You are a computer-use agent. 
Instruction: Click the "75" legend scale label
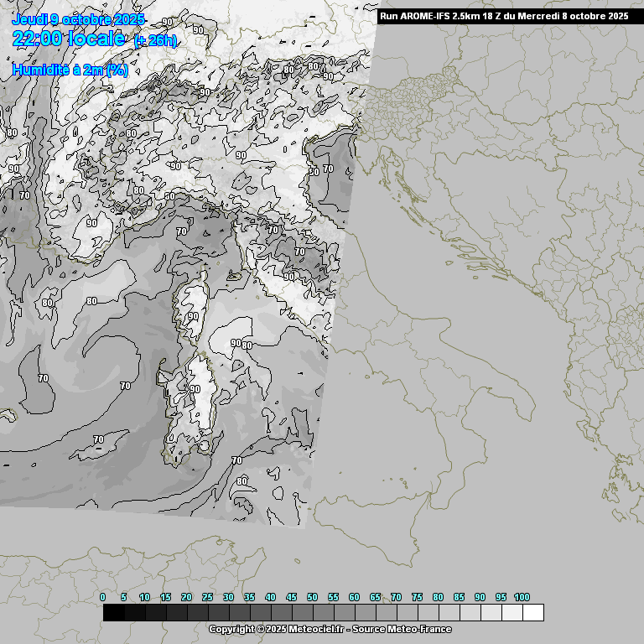click(x=417, y=597)
